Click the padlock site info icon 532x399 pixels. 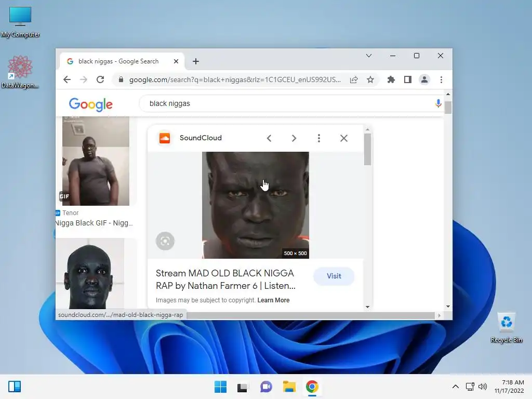pyautogui.click(x=121, y=79)
